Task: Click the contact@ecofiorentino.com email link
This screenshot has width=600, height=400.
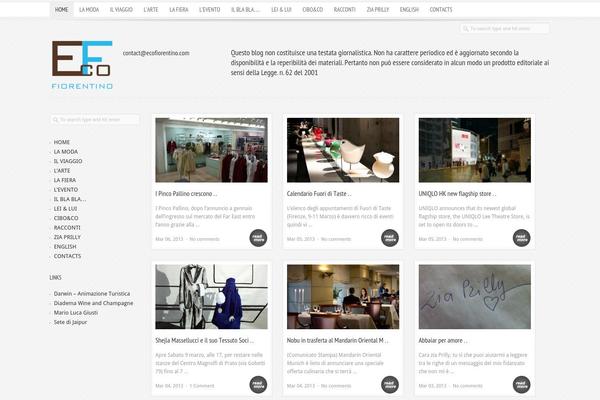Action: pyautogui.click(x=156, y=53)
